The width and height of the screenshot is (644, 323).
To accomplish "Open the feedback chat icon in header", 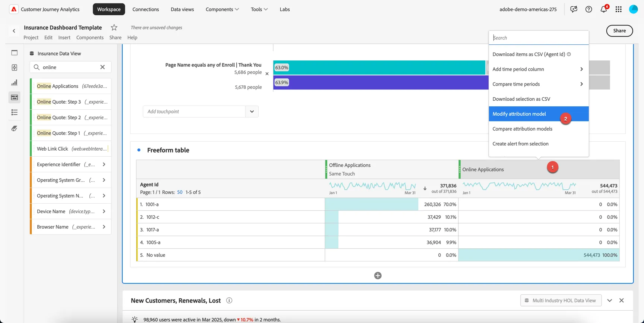I will tap(574, 9).
